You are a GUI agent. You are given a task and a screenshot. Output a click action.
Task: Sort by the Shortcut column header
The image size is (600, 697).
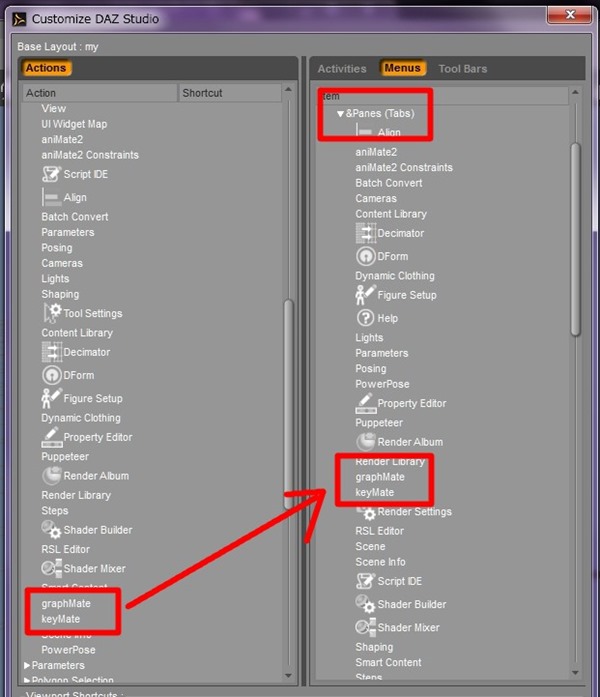230,93
